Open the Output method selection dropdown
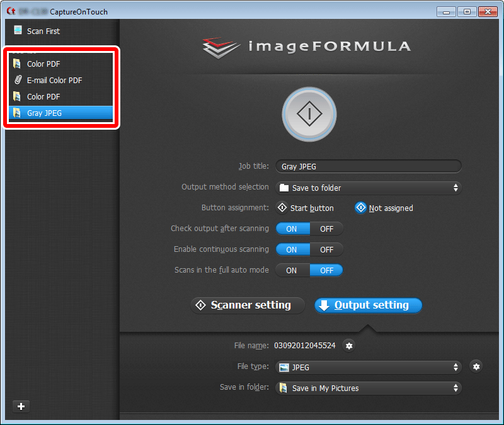 pyautogui.click(x=369, y=188)
